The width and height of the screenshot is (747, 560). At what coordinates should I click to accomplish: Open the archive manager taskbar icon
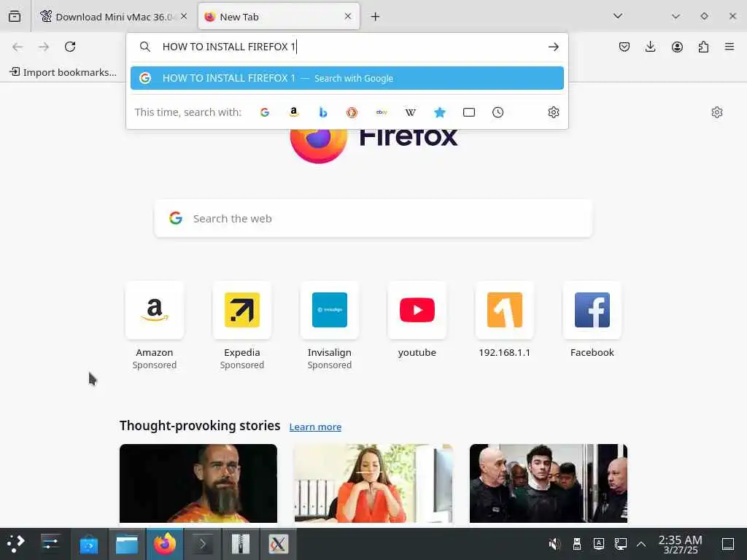pyautogui.click(x=241, y=544)
